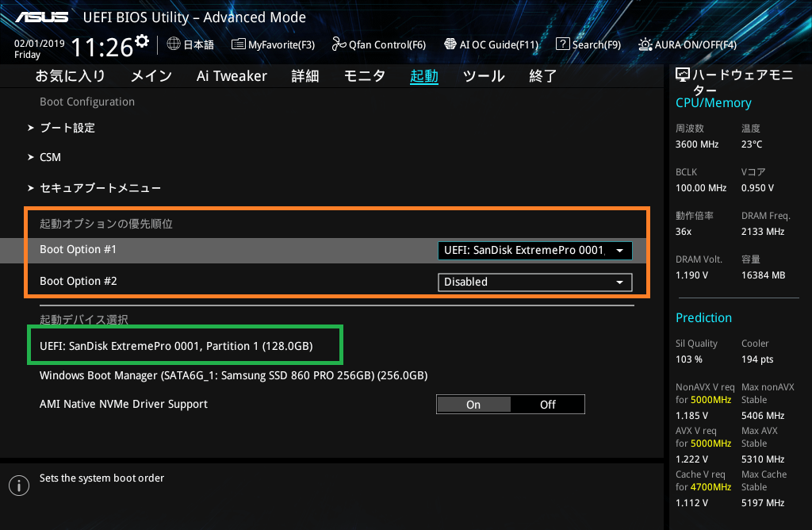
Task: Click the Boot Configuration heading
Action: (87, 102)
